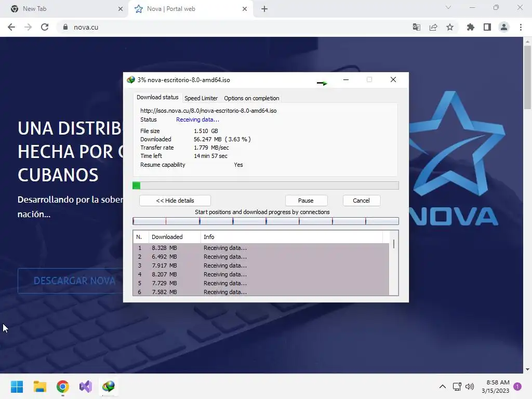Open tab search chevron in Chrome
The height and width of the screenshot is (399, 532).
pyautogui.click(x=448, y=7)
